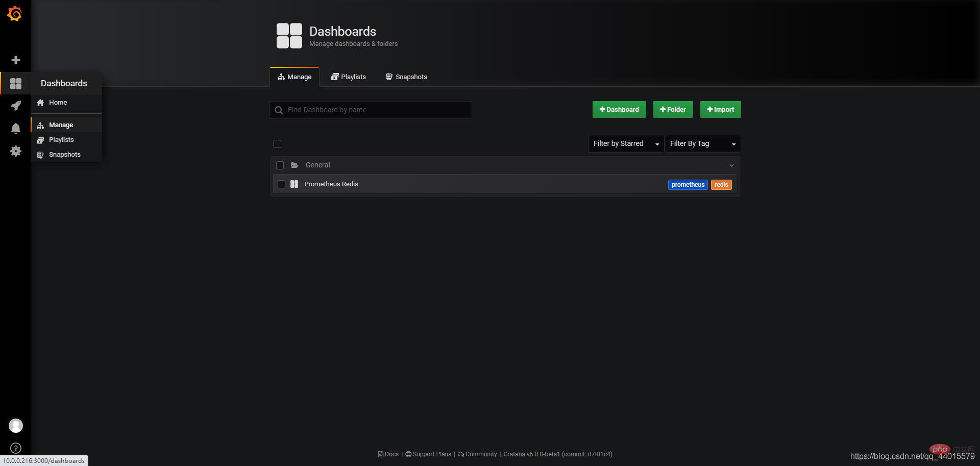Viewport: 980px width, 466px height.
Task: Click the orange redis tag
Action: [721, 185]
